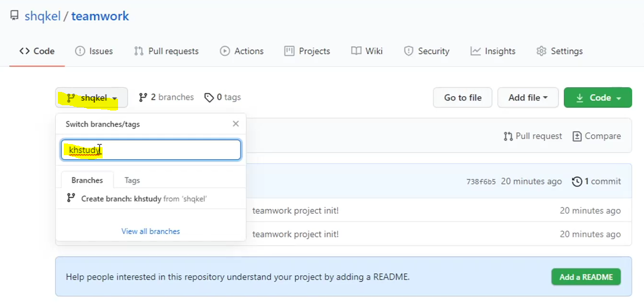Toggle the shqkel branch selector dropdown
The width and height of the screenshot is (644, 304).
click(91, 98)
